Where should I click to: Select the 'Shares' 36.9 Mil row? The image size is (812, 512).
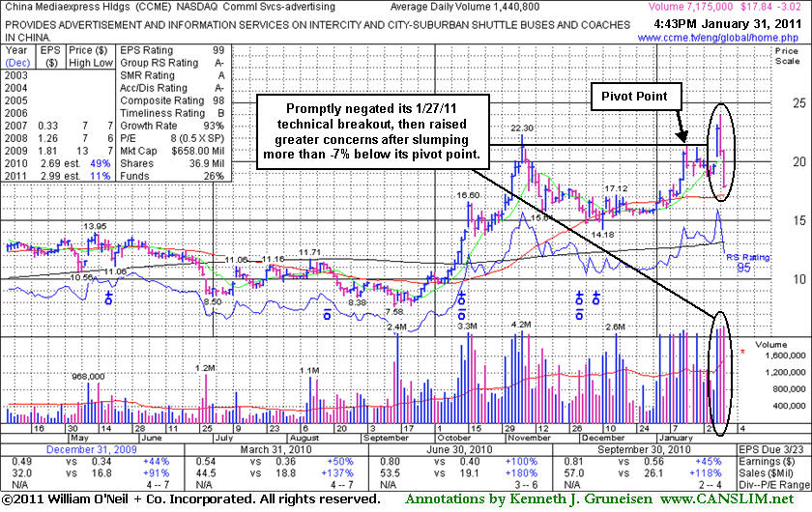[172, 163]
